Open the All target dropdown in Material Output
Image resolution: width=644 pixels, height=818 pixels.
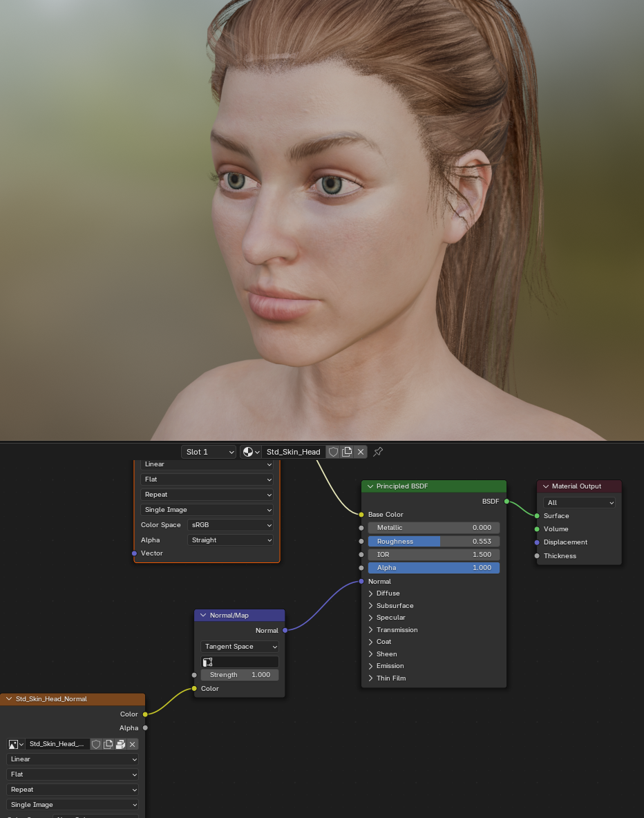click(579, 503)
